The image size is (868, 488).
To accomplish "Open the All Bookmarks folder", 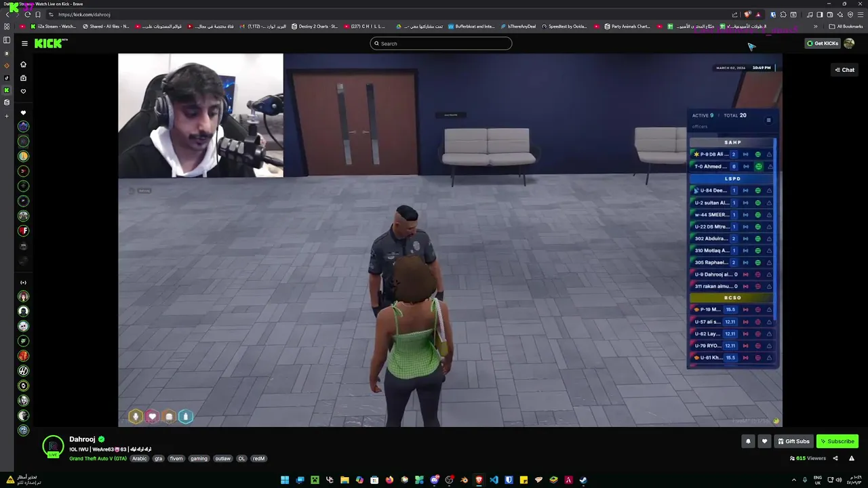I will click(846, 26).
